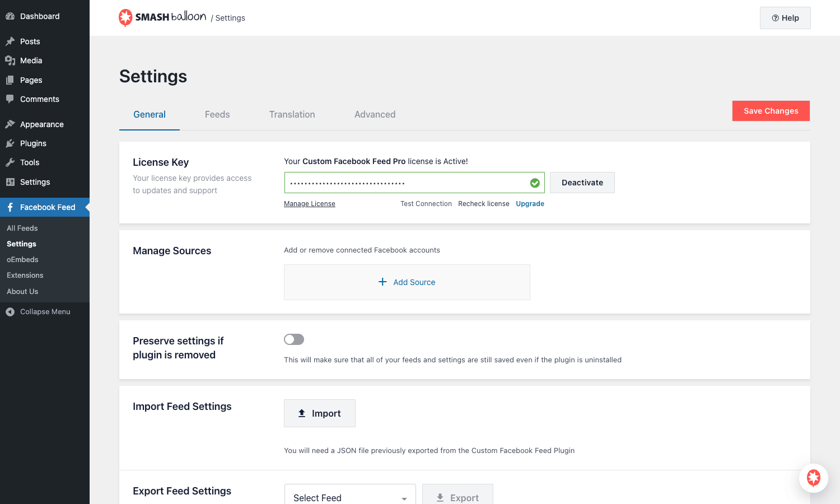The image size is (840, 504).
Task: Click the Tools wrench icon
Action: point(10,162)
